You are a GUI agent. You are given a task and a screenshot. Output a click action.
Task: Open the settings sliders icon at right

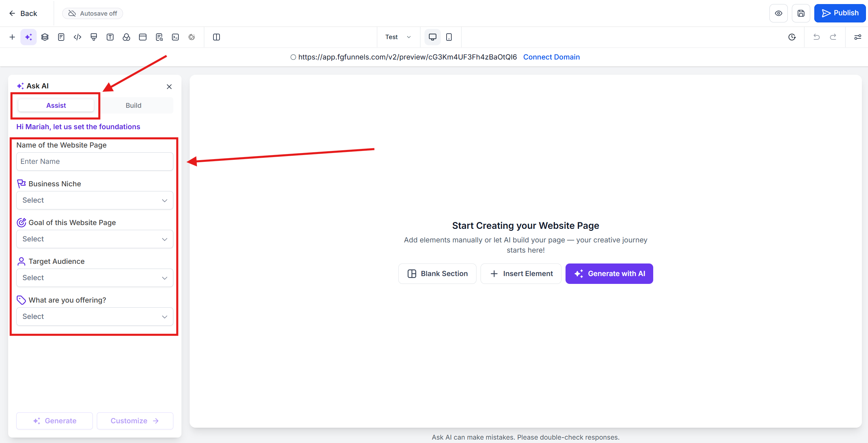(x=857, y=37)
